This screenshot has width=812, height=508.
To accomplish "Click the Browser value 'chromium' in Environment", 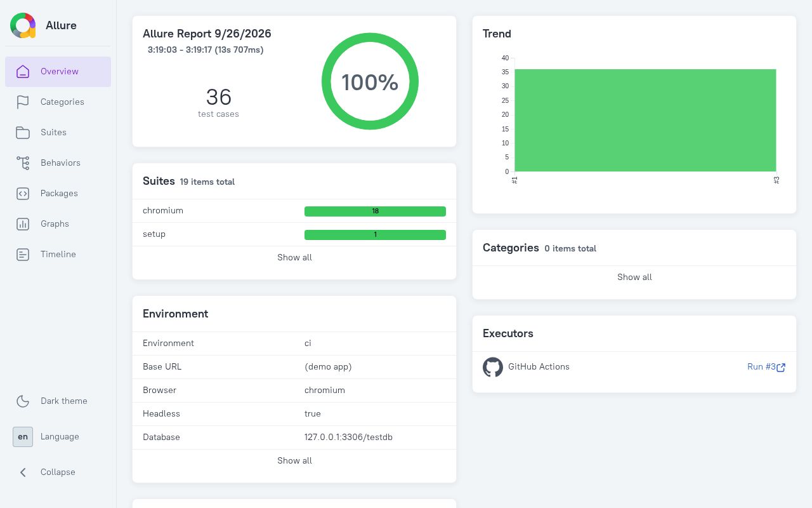I will tap(325, 391).
